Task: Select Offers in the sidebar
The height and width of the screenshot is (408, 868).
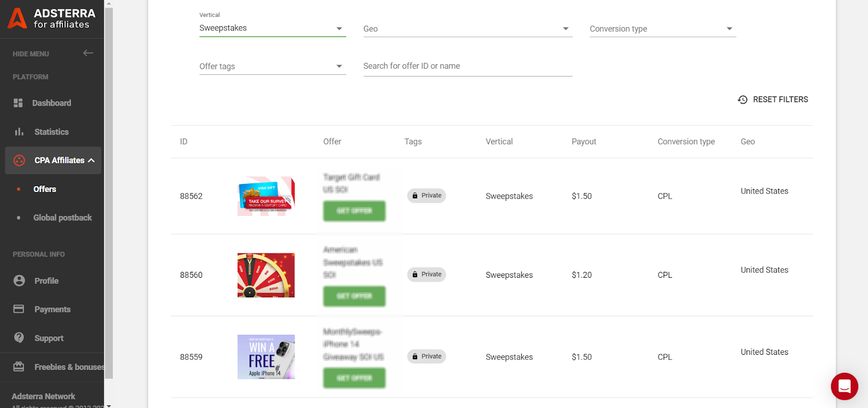Action: (44, 189)
